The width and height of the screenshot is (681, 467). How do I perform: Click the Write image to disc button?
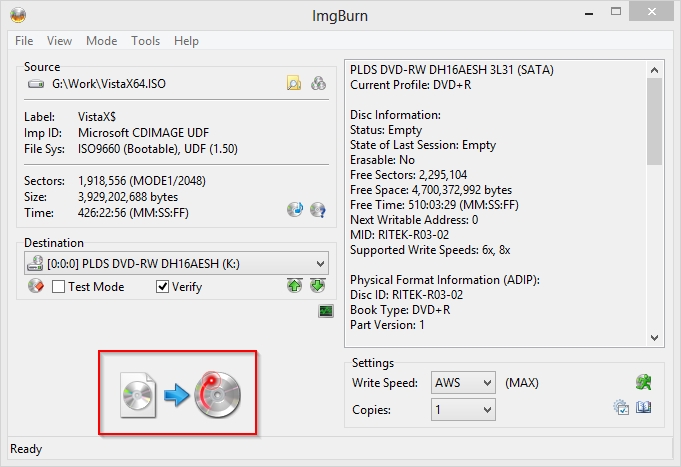click(x=180, y=394)
